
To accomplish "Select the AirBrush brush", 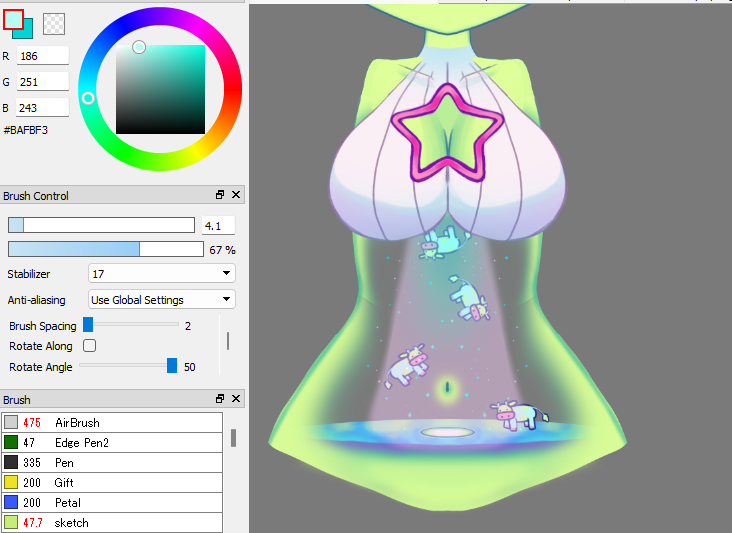I will [112, 422].
